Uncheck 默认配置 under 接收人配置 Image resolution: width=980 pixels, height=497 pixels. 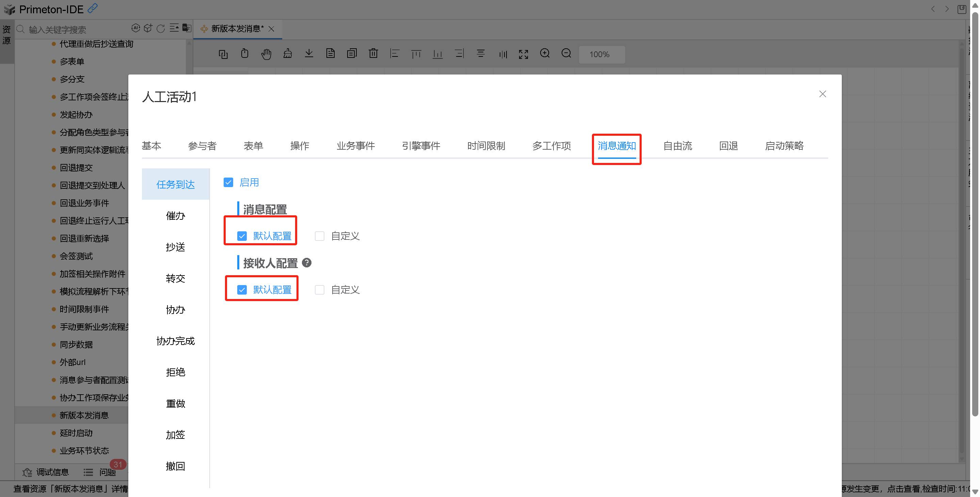click(x=242, y=290)
